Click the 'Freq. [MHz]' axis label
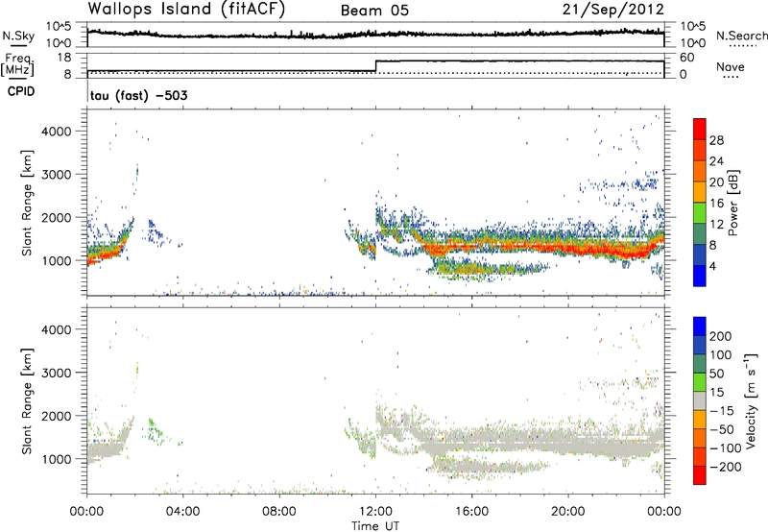Screen dimensions: 768x532 (x=18, y=64)
